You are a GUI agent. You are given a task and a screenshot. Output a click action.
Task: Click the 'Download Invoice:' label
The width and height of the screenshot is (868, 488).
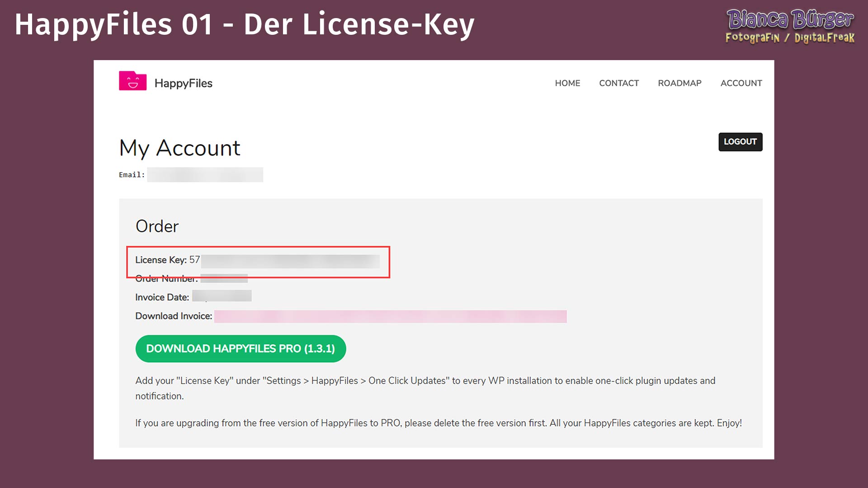[174, 316]
